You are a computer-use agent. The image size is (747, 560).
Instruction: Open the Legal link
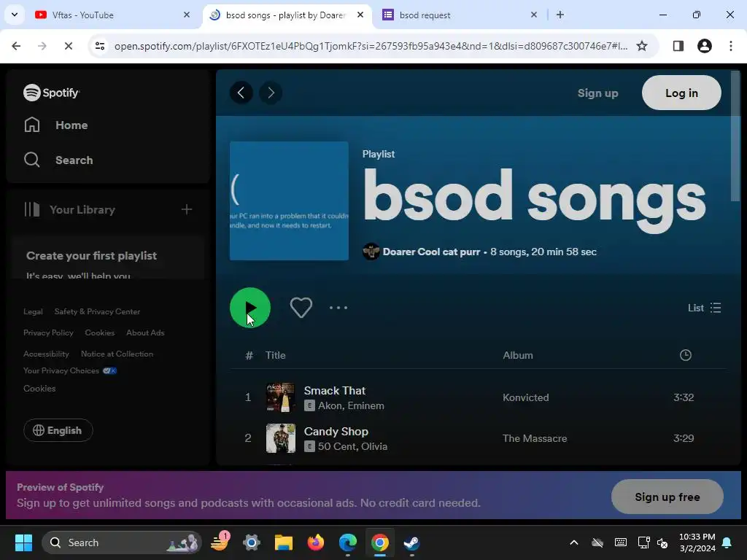click(33, 311)
